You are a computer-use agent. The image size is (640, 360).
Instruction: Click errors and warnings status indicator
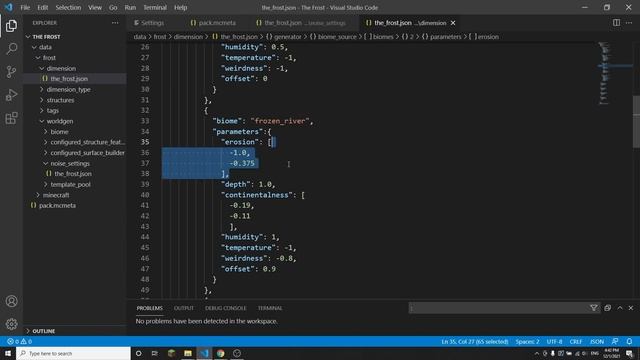coord(19,341)
